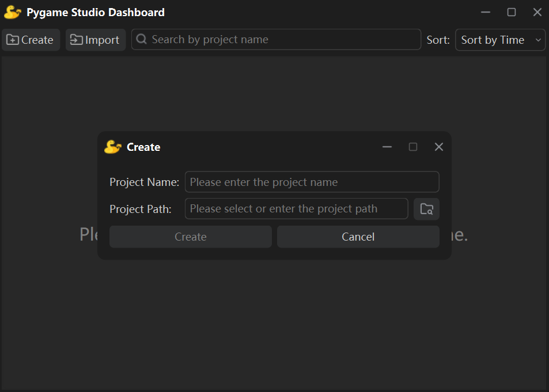Click the Project Name: label
Image resolution: width=549 pixels, height=392 pixels.
pyautogui.click(x=144, y=182)
